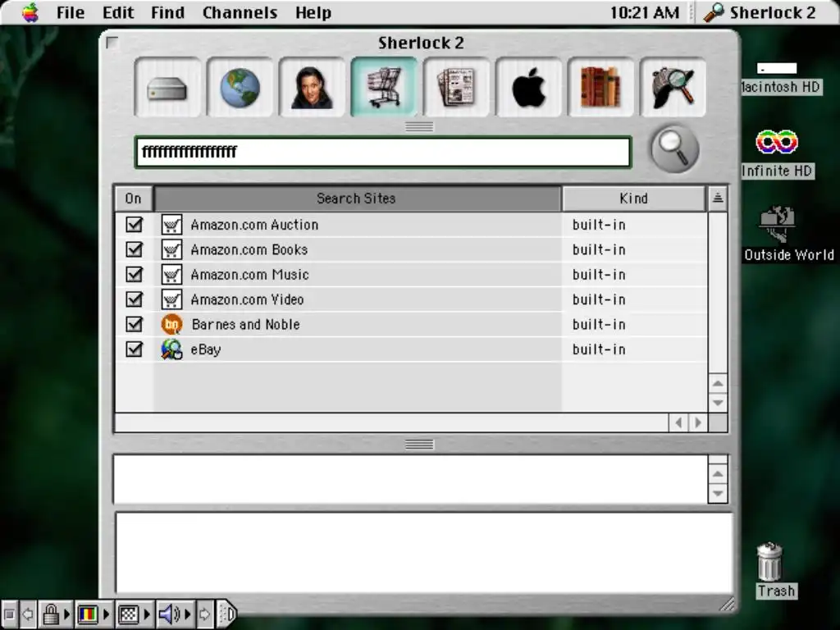Open the Find menu

(x=167, y=12)
